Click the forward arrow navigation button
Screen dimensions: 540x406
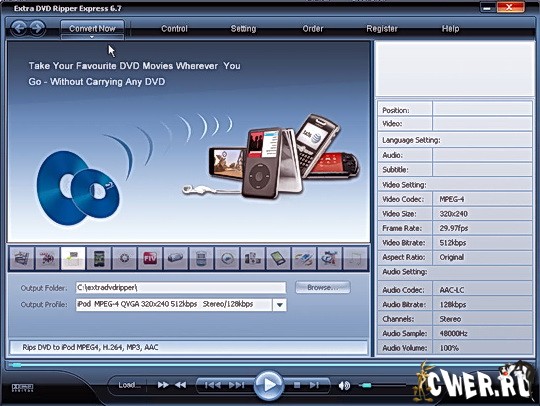pos(37,28)
